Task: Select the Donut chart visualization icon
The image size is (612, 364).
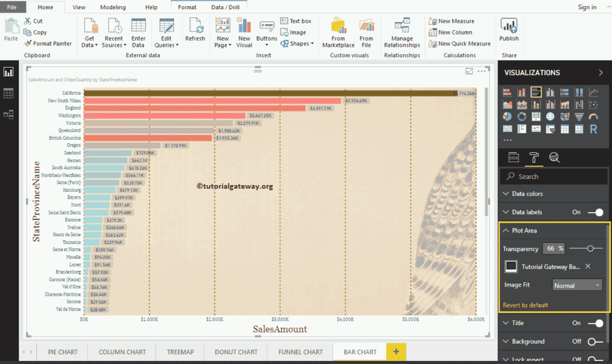Action: [522, 116]
